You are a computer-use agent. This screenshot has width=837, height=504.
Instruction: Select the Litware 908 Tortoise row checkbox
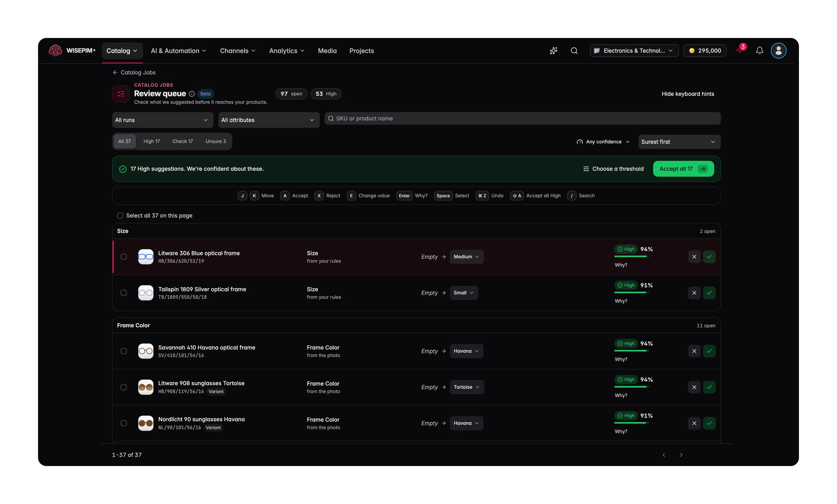(x=123, y=387)
